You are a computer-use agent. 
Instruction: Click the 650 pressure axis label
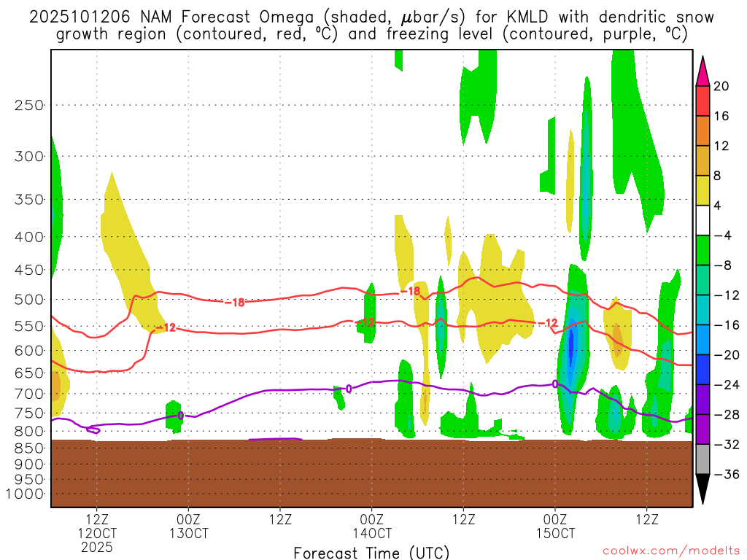point(29,373)
